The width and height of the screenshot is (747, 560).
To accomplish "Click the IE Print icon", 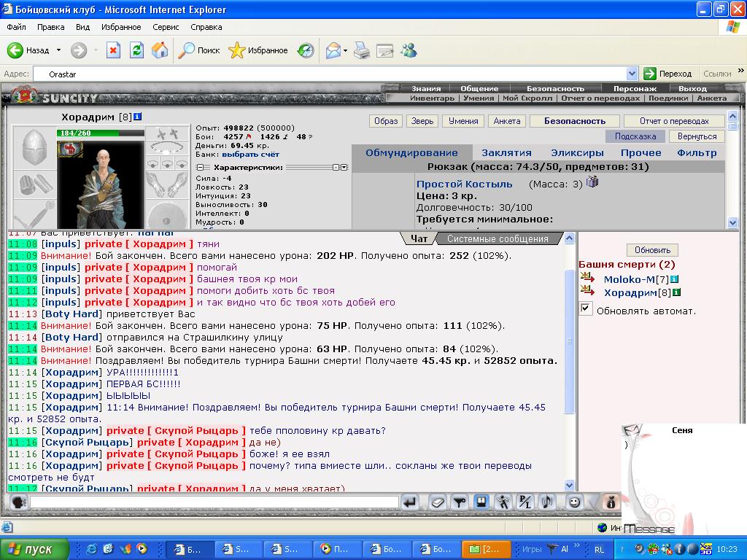I will (x=362, y=50).
